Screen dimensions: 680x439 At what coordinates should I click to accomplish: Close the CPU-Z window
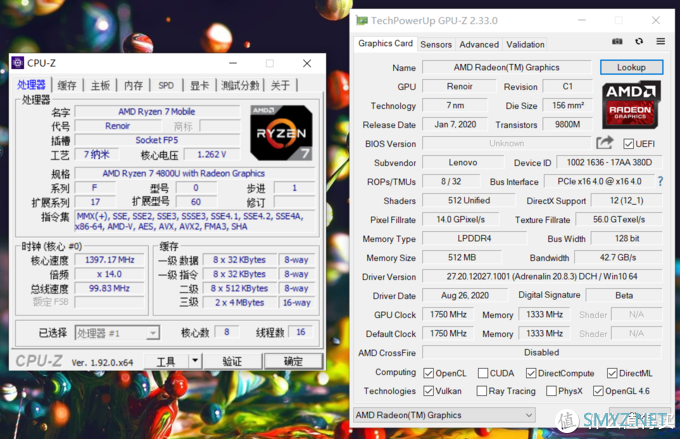[x=307, y=63]
